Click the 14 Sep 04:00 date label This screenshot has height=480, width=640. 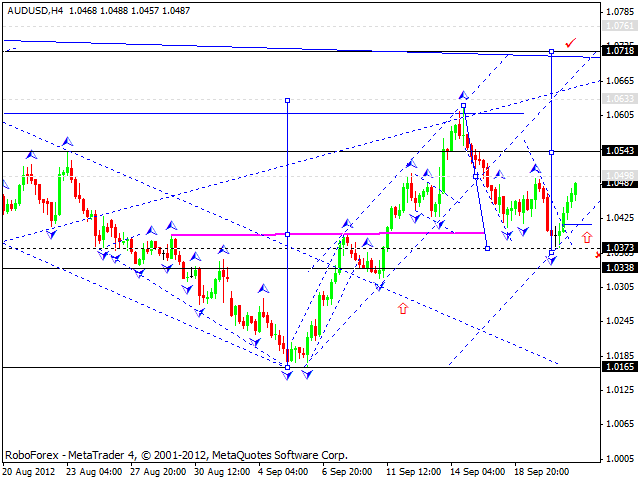pyautogui.click(x=478, y=472)
